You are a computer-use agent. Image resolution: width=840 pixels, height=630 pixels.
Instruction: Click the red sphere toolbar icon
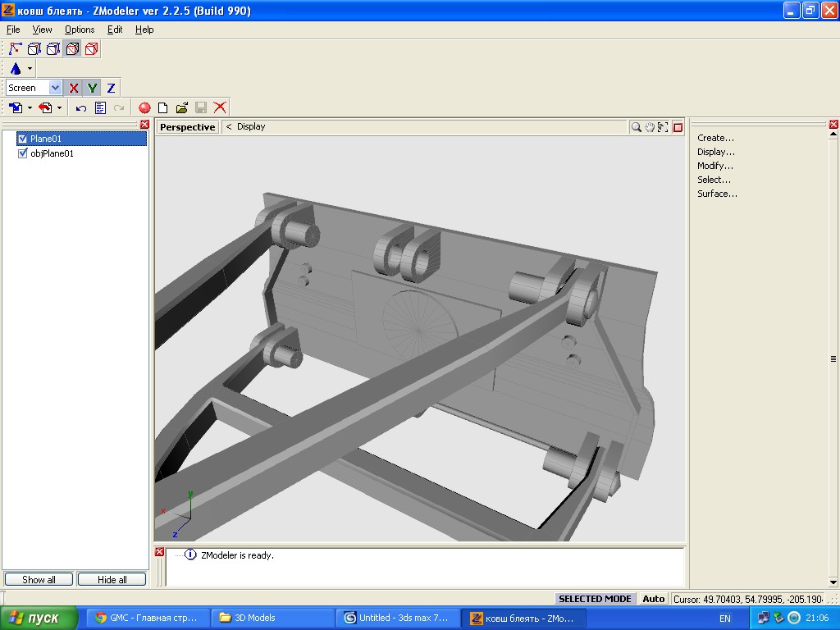[x=144, y=107]
